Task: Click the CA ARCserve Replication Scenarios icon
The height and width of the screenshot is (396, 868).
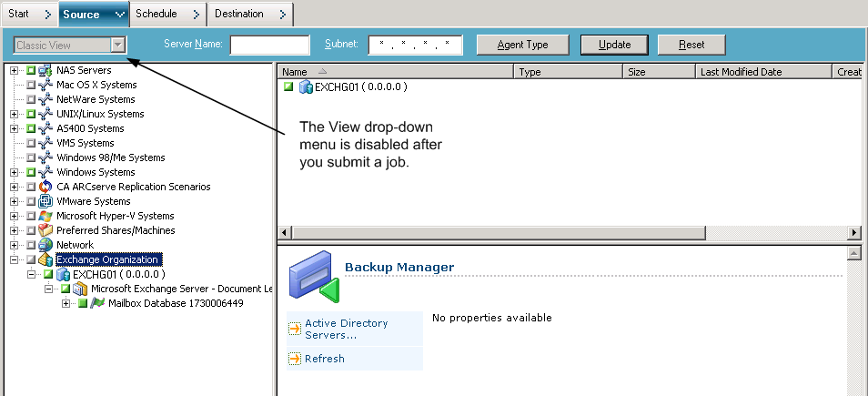Action: (x=45, y=187)
